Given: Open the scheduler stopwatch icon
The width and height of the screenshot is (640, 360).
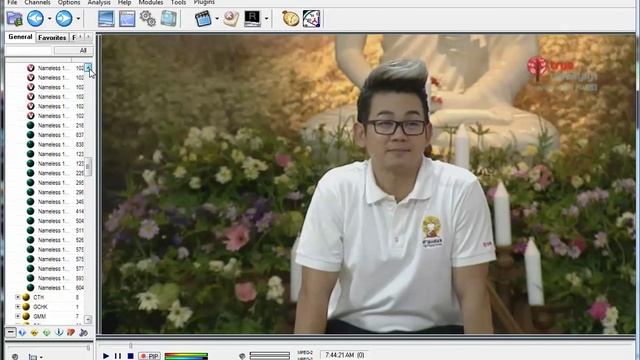Looking at the screenshot, I should pyautogui.click(x=290, y=19).
